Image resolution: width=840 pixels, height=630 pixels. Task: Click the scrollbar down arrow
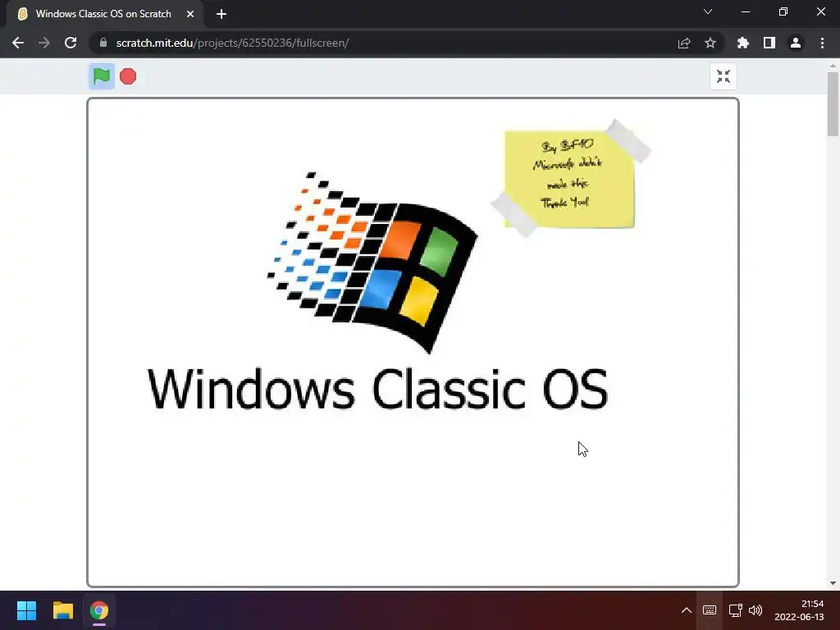pos(833,583)
